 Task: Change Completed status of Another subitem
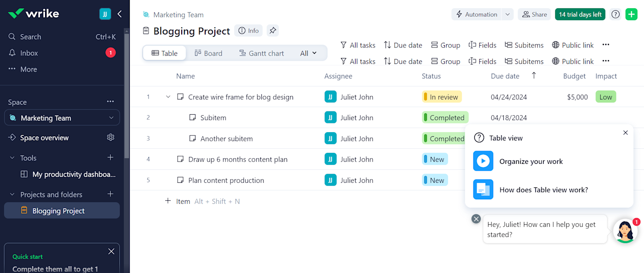click(443, 139)
